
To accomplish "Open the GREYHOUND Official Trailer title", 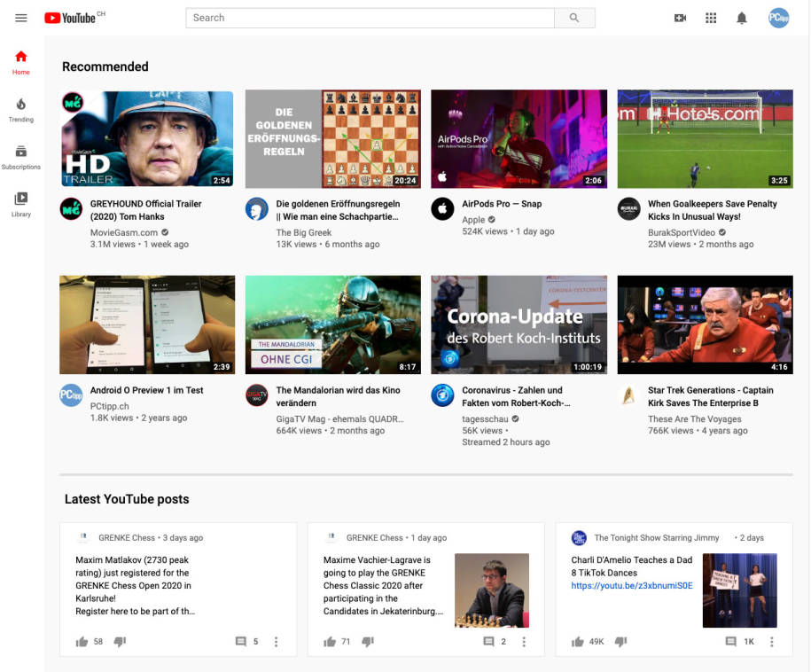I will [x=146, y=210].
